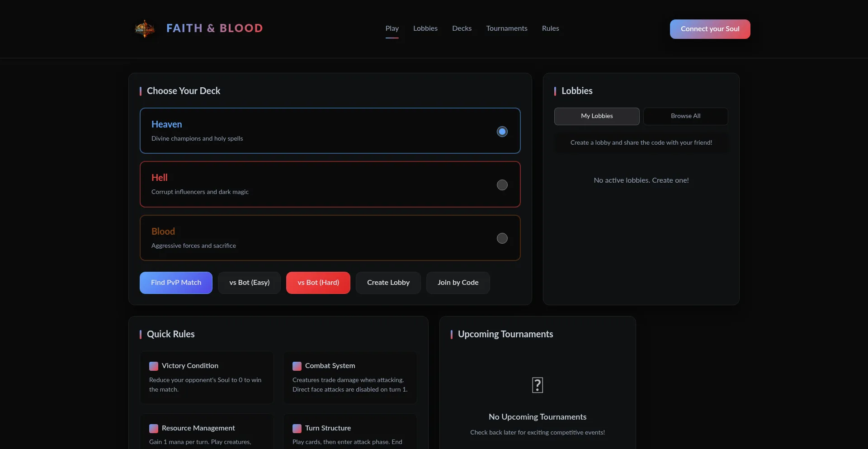
Task: Select the Heaven deck radio button
Action: point(502,131)
